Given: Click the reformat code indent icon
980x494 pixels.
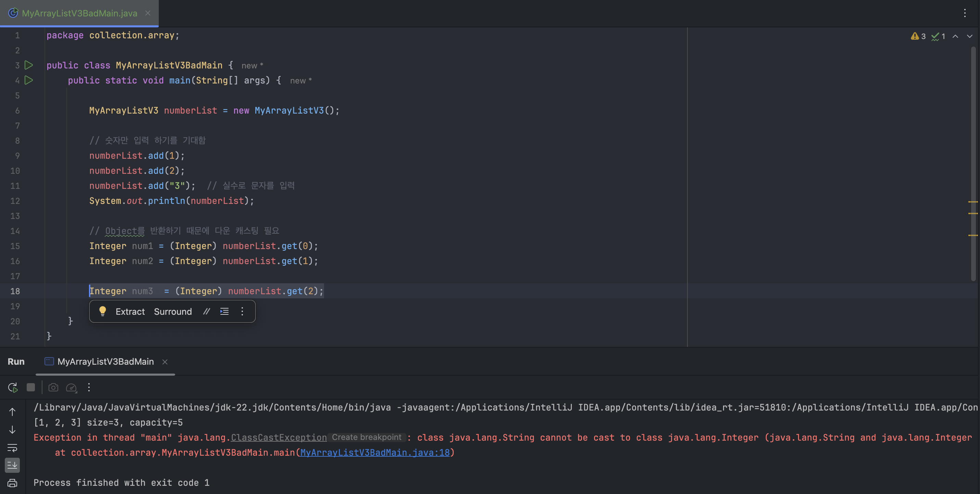Looking at the screenshot, I should point(224,311).
